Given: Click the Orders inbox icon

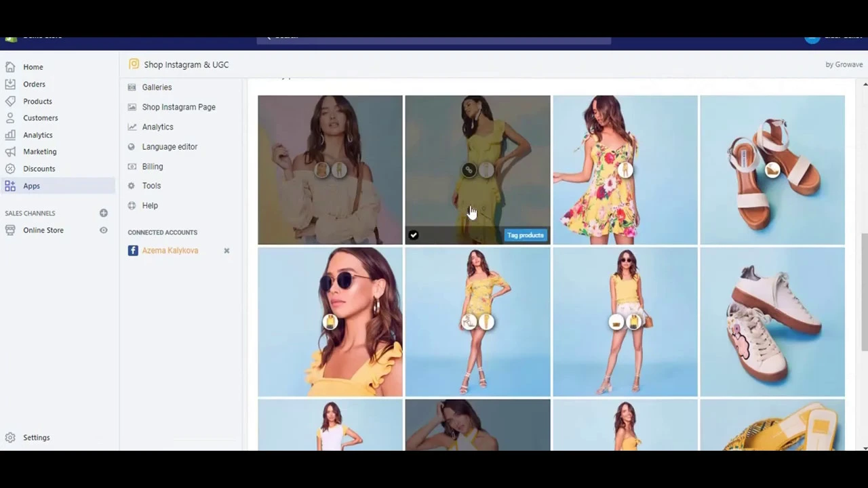Looking at the screenshot, I should coord(10,84).
